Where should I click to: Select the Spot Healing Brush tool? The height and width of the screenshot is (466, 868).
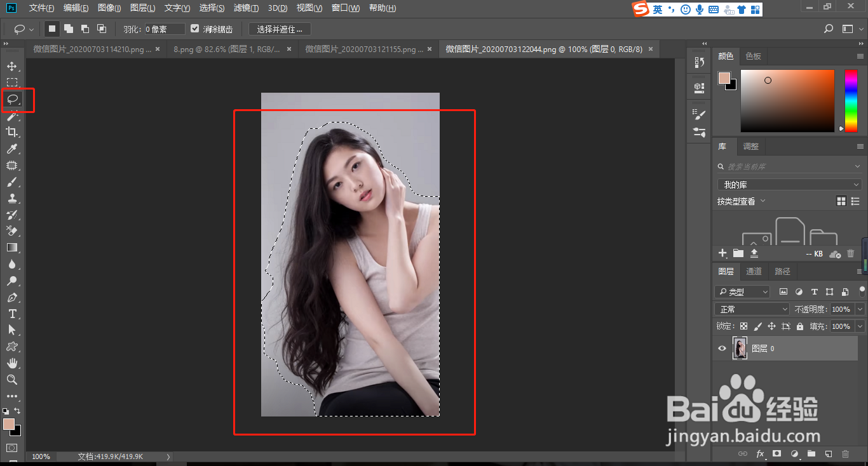tap(11, 165)
